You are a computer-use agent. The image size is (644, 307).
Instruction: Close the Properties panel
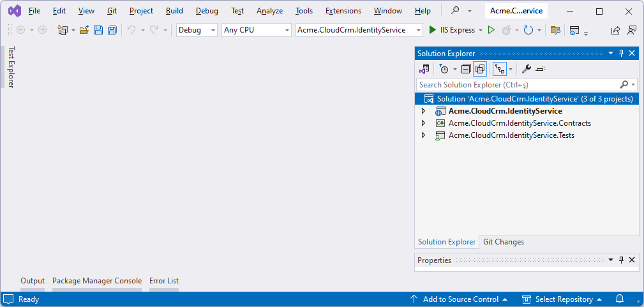tap(632, 260)
